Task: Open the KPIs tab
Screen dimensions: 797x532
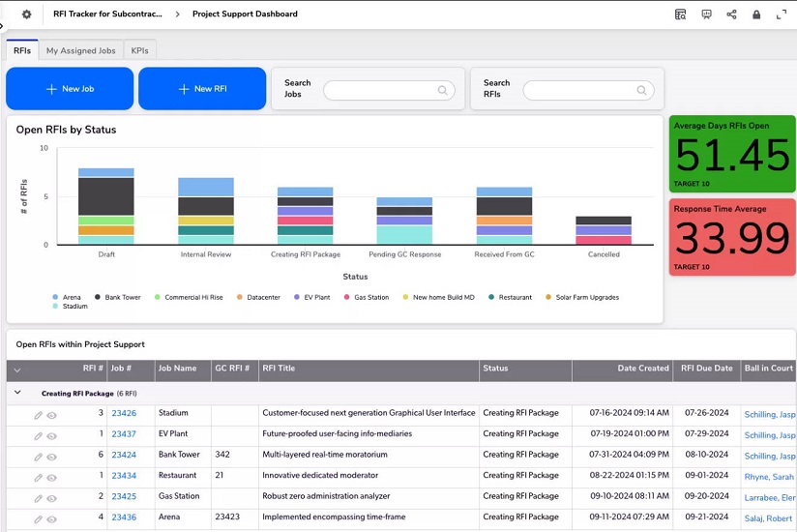Action: point(140,50)
